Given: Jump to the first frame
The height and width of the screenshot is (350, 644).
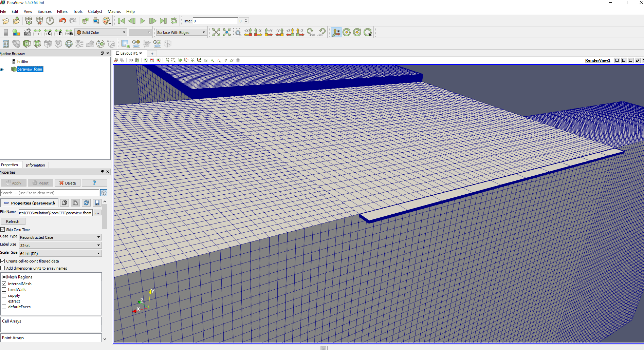Looking at the screenshot, I should [121, 21].
